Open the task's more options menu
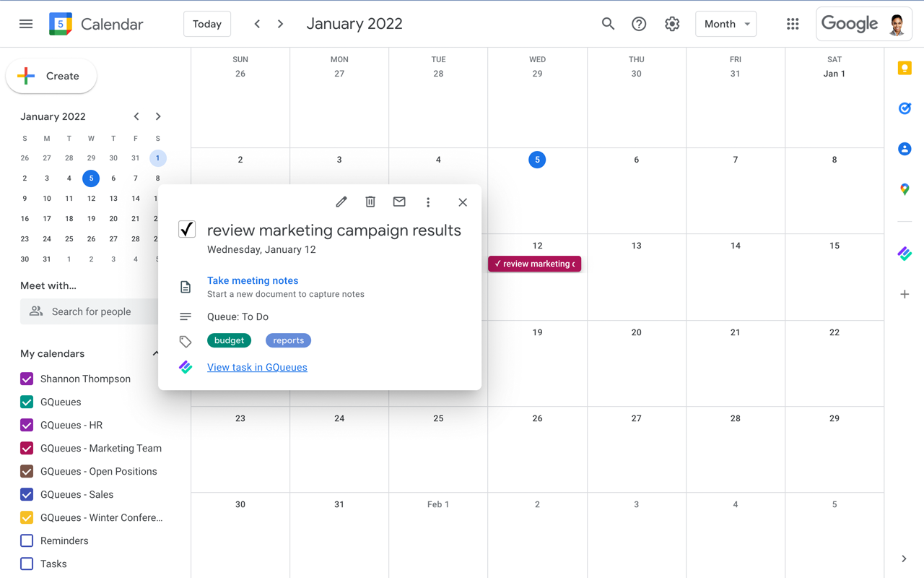The width and height of the screenshot is (924, 578). tap(428, 202)
